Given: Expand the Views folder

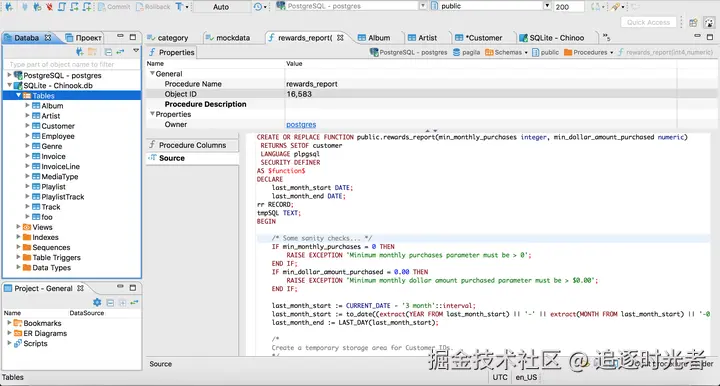Looking at the screenshot, I should (x=18, y=226).
